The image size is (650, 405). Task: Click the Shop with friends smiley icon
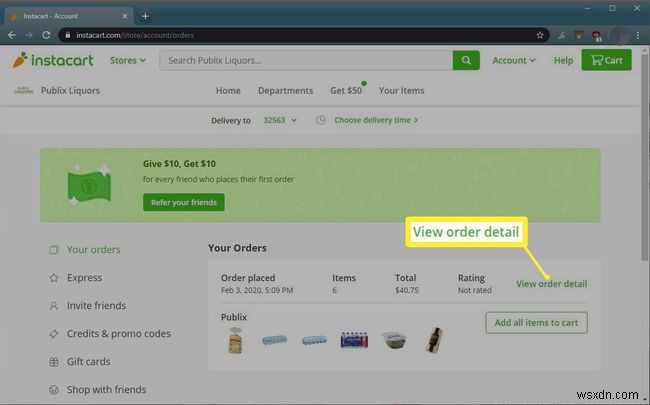(53, 390)
